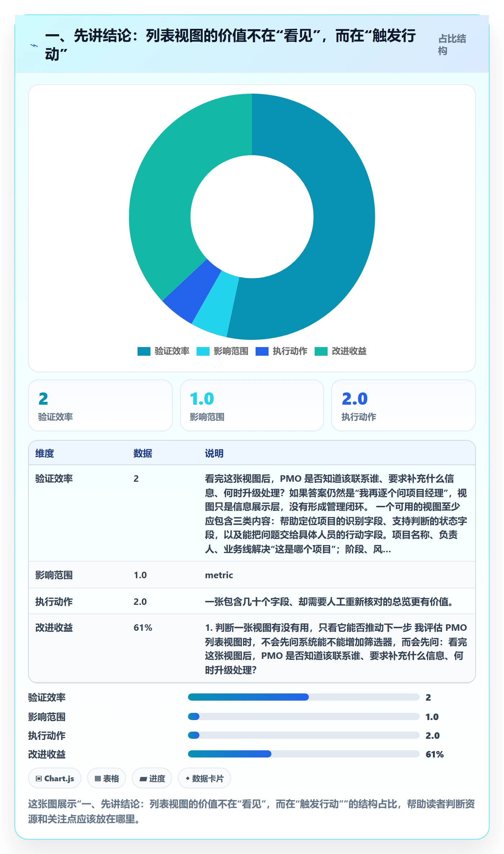Toggle the 影响范围 legend color box

click(x=203, y=351)
